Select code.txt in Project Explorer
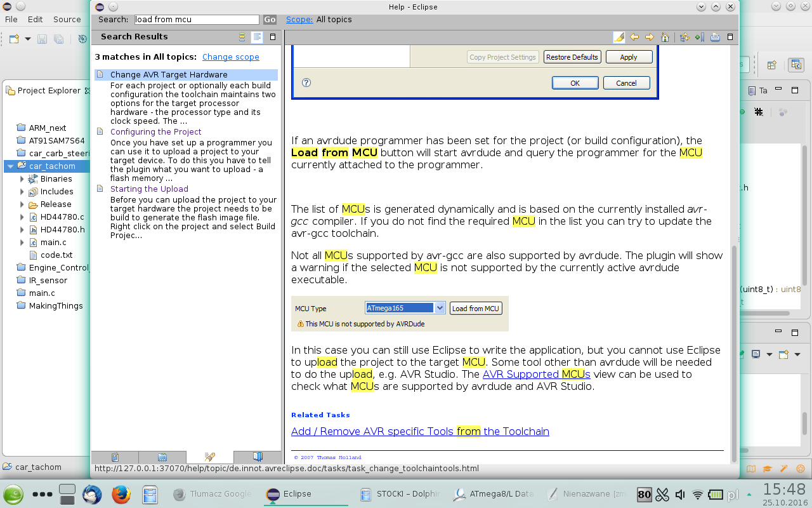Image resolution: width=812 pixels, height=508 pixels. point(56,255)
